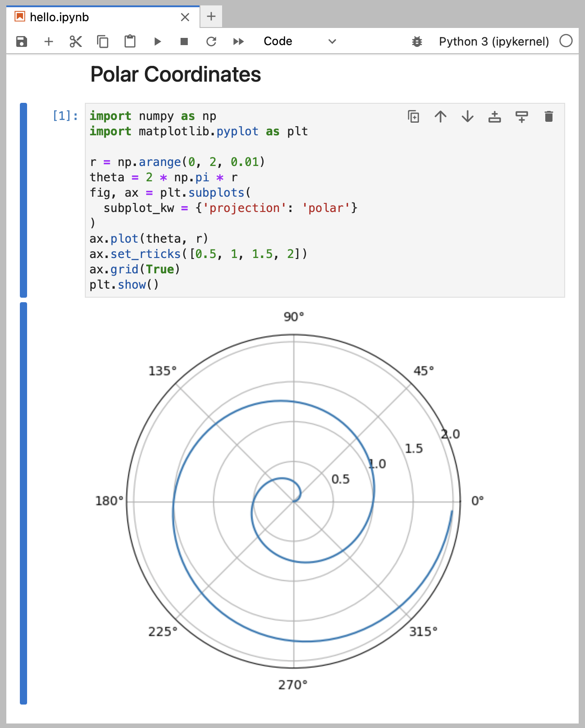The image size is (585, 728).
Task: Cut the selected cell with scissors icon
Action: tap(76, 41)
